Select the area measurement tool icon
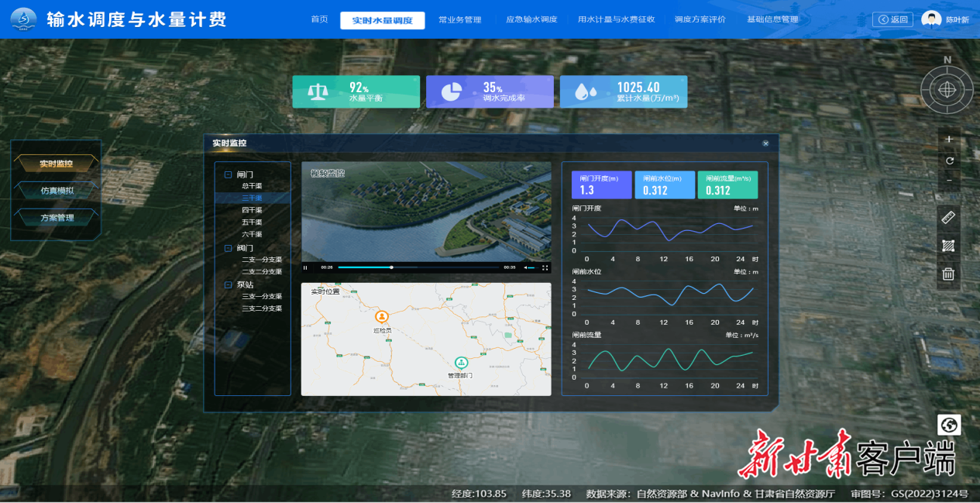 click(x=948, y=246)
